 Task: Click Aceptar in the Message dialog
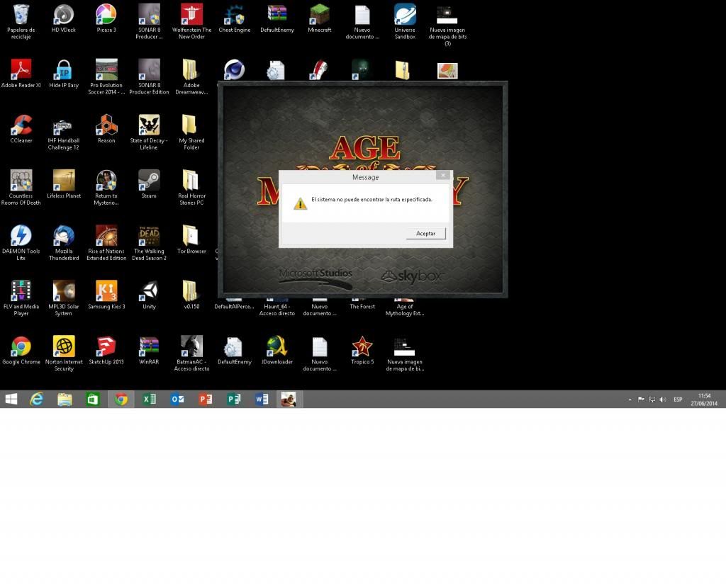[425, 234]
